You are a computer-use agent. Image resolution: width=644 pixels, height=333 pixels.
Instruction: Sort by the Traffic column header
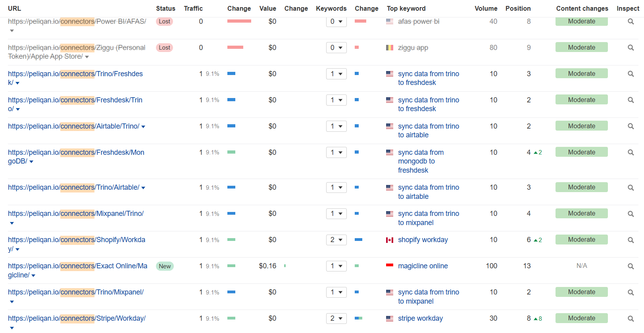pyautogui.click(x=193, y=8)
